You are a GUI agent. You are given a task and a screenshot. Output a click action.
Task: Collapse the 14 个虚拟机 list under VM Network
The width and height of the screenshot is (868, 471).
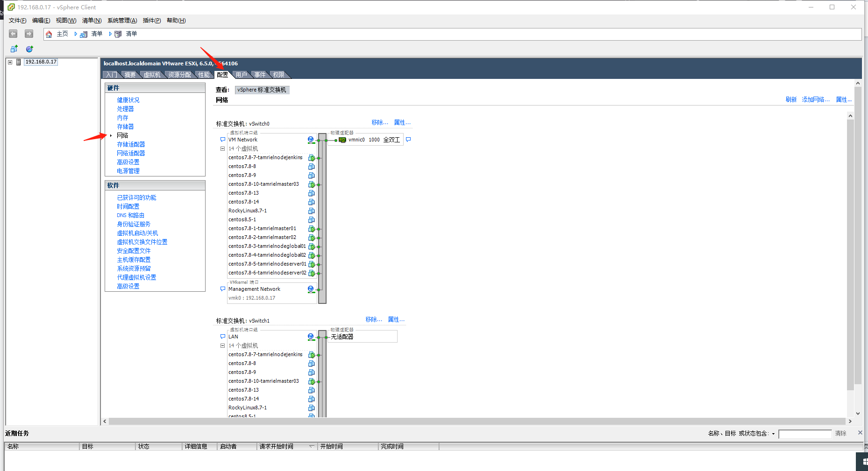point(223,149)
